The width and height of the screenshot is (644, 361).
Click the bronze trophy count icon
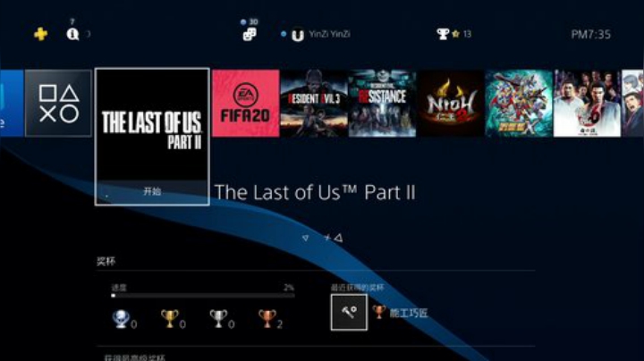tap(267, 319)
